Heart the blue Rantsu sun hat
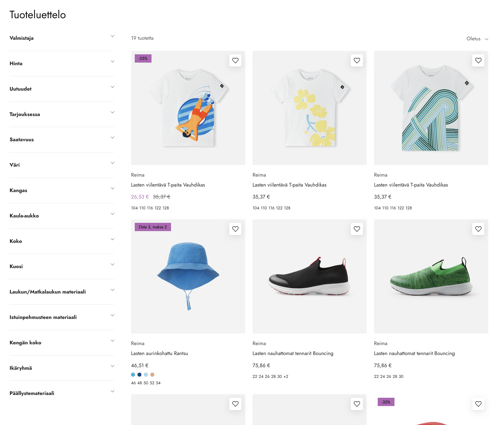The height and width of the screenshot is (425, 504). (x=235, y=229)
